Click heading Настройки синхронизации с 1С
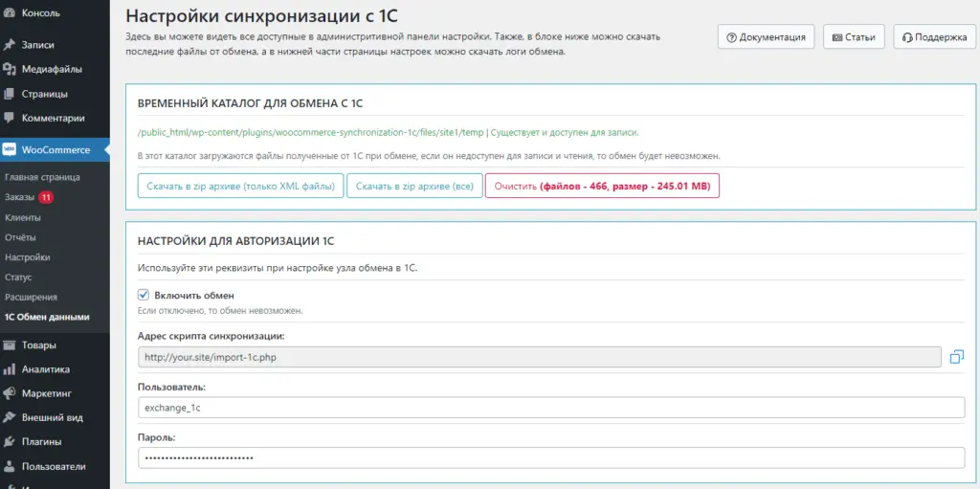This screenshot has height=489, width=980. 262,15
